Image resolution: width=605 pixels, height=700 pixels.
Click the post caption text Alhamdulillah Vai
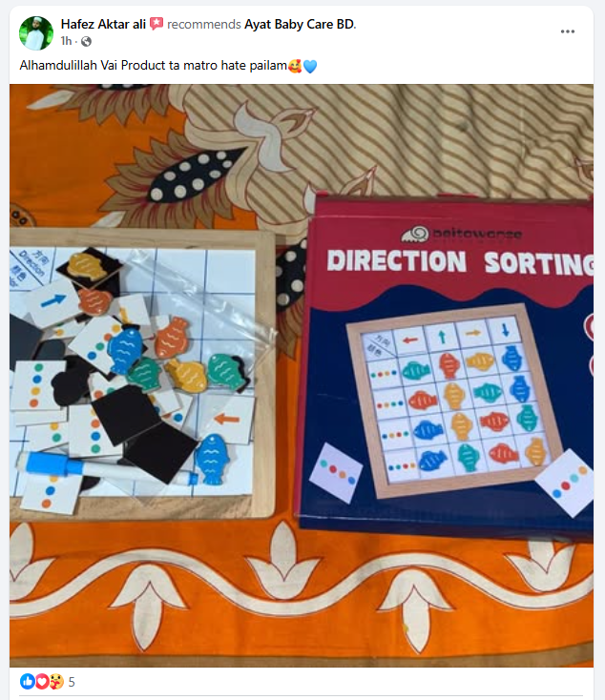69,66
